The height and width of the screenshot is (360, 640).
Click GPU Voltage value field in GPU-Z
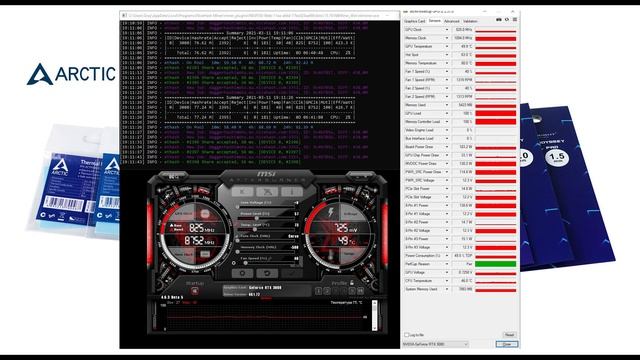click(x=462, y=272)
